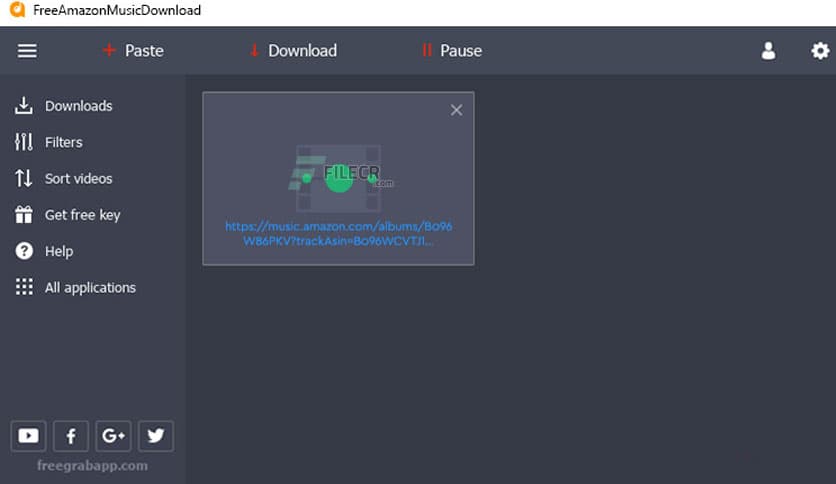Click the YouTube social icon
The width and height of the screenshot is (836, 484).
28,436
